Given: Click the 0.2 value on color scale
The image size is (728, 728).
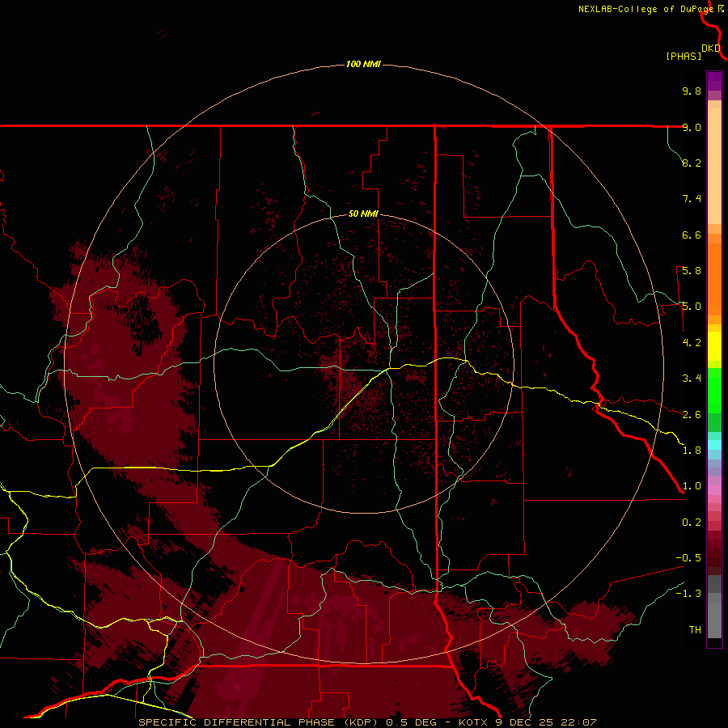Looking at the screenshot, I should tap(692, 523).
